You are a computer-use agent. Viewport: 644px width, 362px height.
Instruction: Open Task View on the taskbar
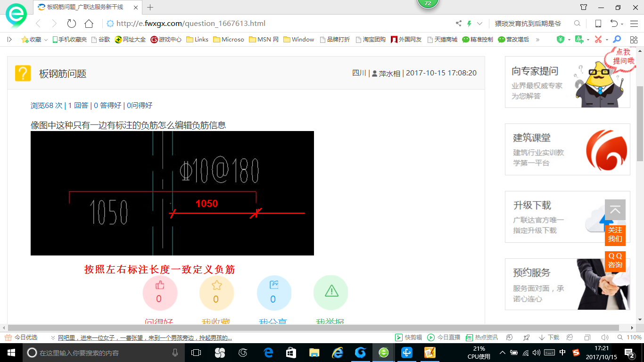coord(196,353)
